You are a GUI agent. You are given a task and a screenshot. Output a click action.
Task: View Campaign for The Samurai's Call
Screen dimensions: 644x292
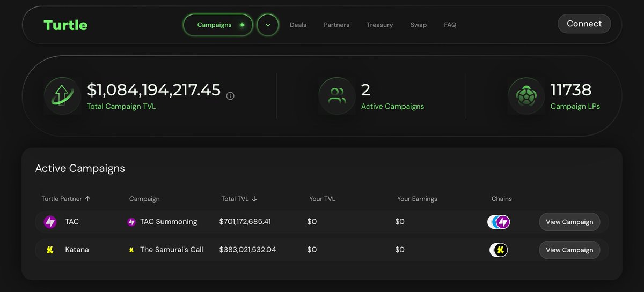tap(569, 250)
